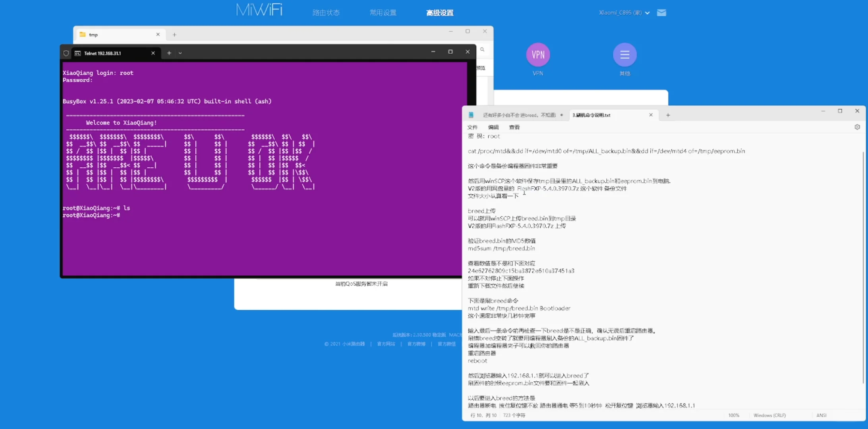The image size is (868, 429).
Task: Add new Notepad tab with plus
Action: [668, 115]
